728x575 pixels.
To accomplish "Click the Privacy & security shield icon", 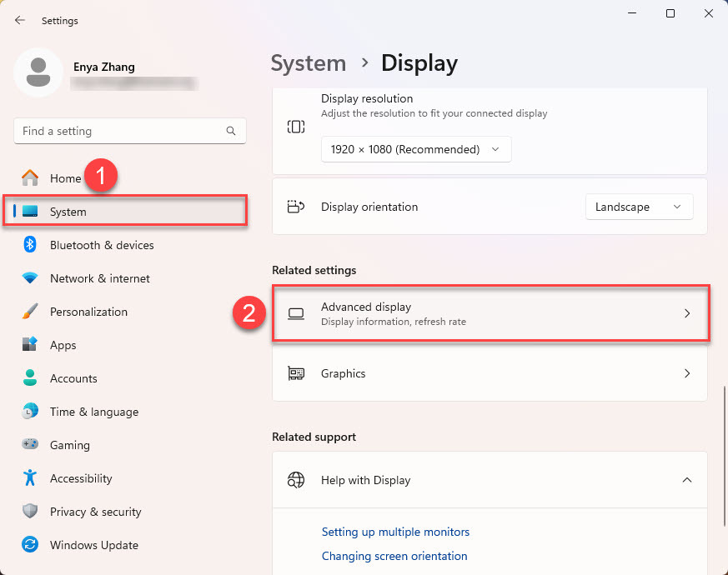I will [x=30, y=512].
